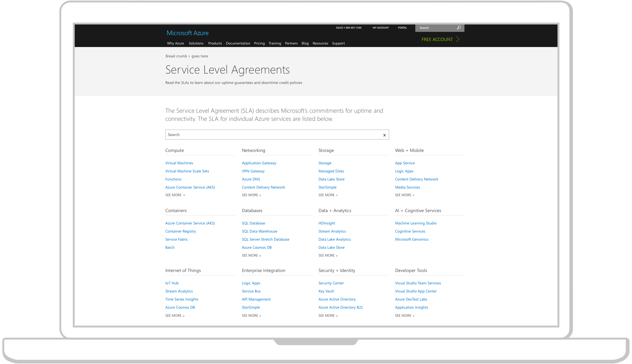632x364 pixels.
Task: Expand See More under Networking
Action: tap(252, 195)
